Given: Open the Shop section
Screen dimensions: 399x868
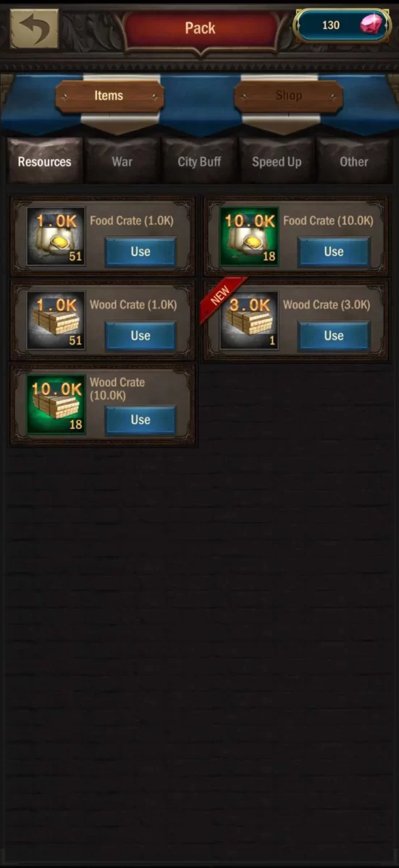Looking at the screenshot, I should click(x=289, y=96).
